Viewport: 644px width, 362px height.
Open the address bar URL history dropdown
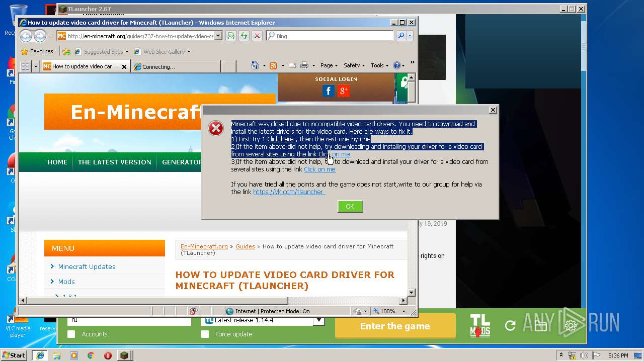[x=218, y=36]
